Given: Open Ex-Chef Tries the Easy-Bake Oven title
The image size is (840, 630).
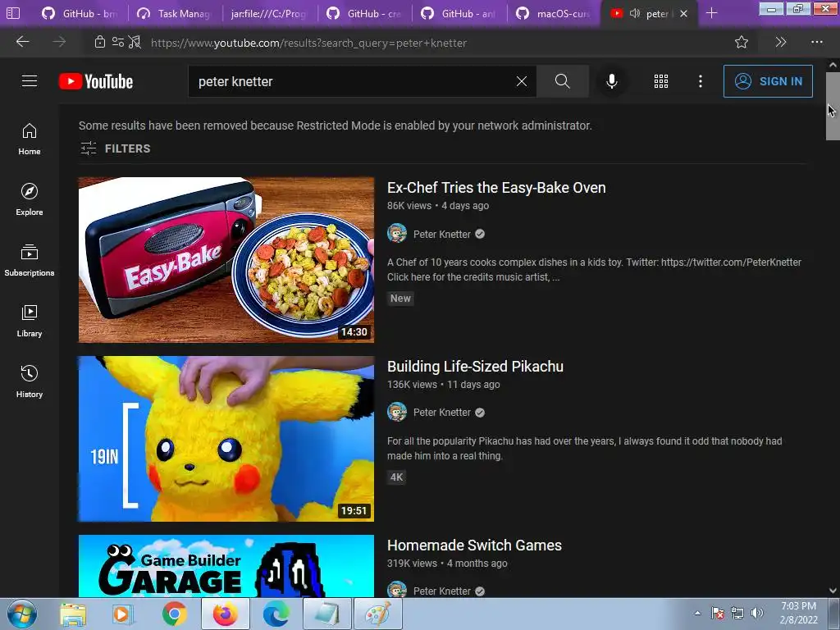Looking at the screenshot, I should 496,188.
